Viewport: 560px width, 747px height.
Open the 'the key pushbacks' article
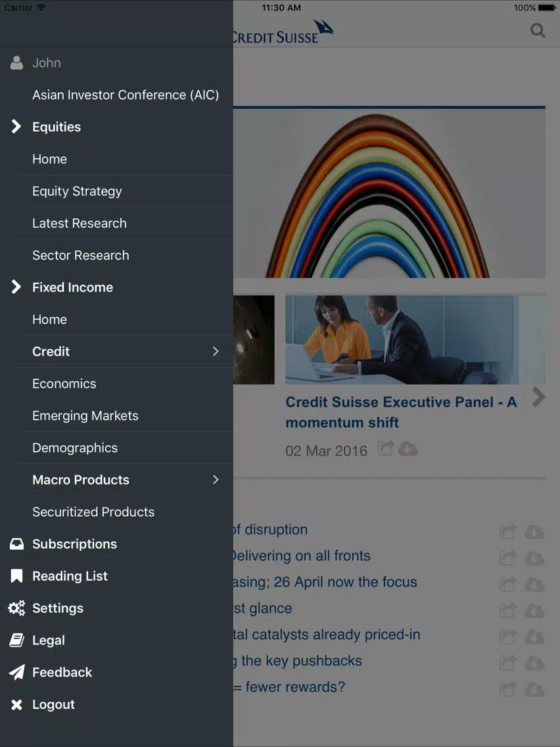[298, 661]
